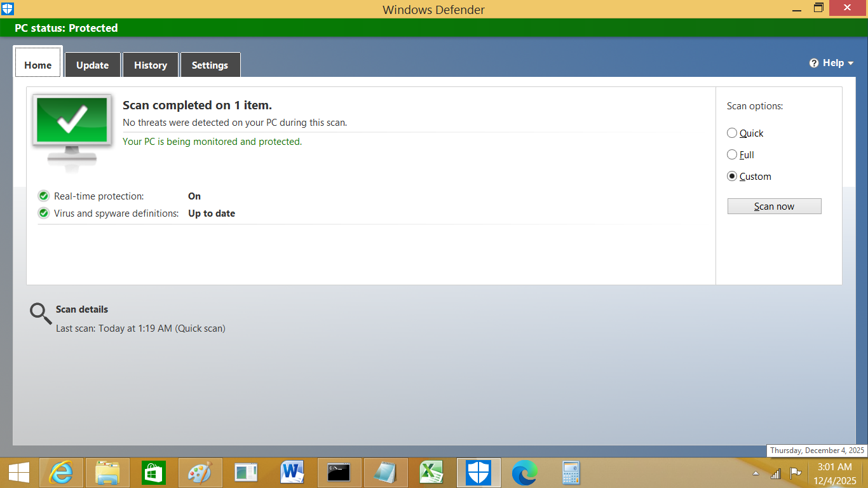Open Microsoft Edge from the taskbar
This screenshot has height=488, width=868.
525,473
